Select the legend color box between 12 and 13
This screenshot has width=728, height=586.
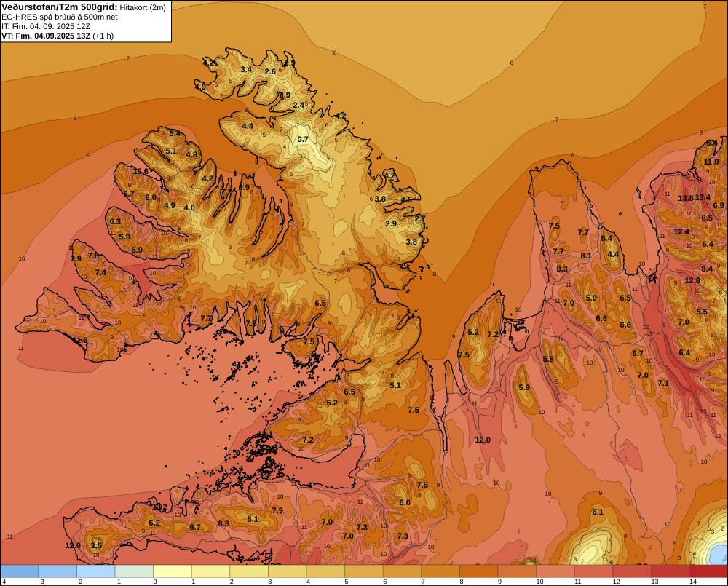(632, 571)
